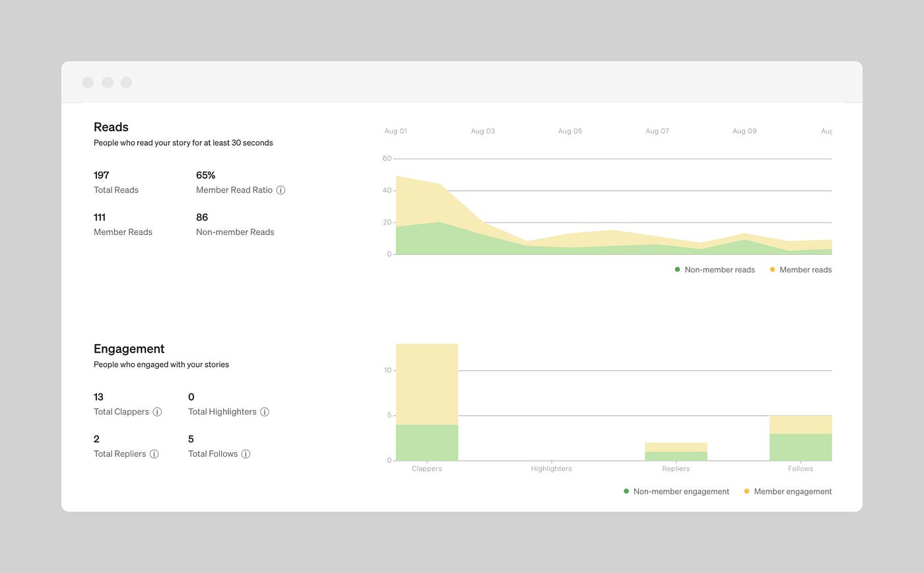
Task: Click the Member reads legend text
Action: click(805, 269)
